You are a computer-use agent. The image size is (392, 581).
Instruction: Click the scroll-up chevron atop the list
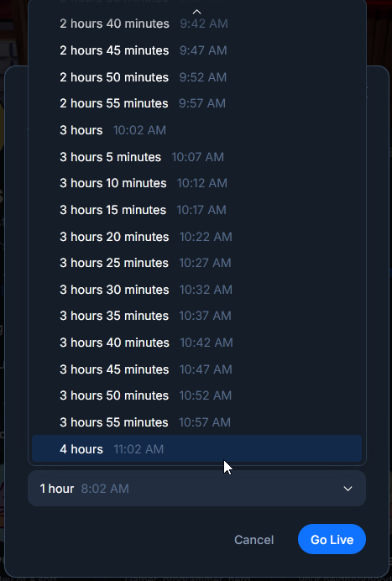tap(196, 12)
